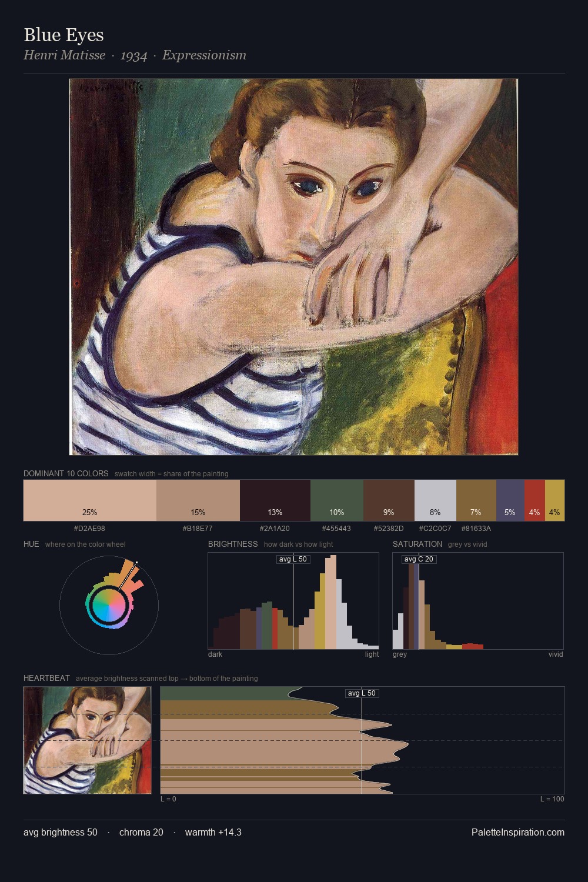Image resolution: width=588 pixels, height=882 pixels.
Task: Click the 'Blue Eyes' title
Action: pos(64,35)
